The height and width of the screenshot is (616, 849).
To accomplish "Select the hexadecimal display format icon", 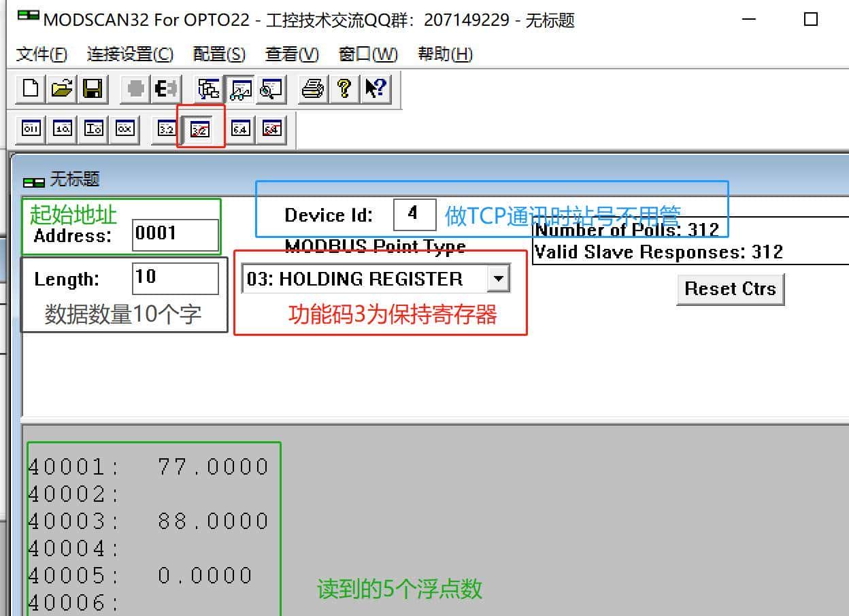I will pos(125,129).
